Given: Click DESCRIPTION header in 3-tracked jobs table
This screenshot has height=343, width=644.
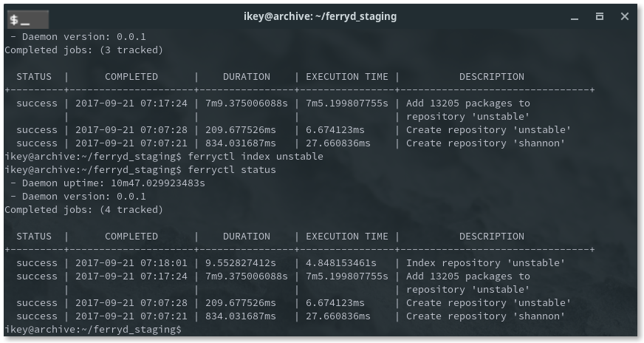Looking at the screenshot, I should [492, 77].
